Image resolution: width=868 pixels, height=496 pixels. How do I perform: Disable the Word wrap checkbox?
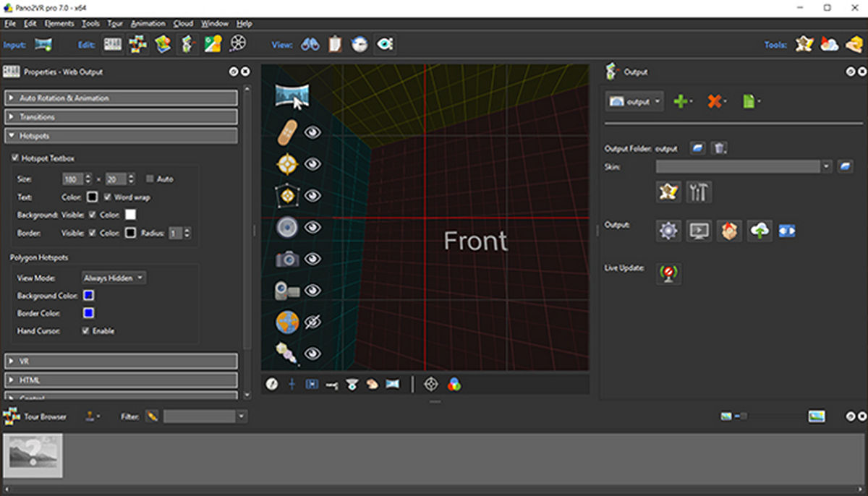[108, 197]
